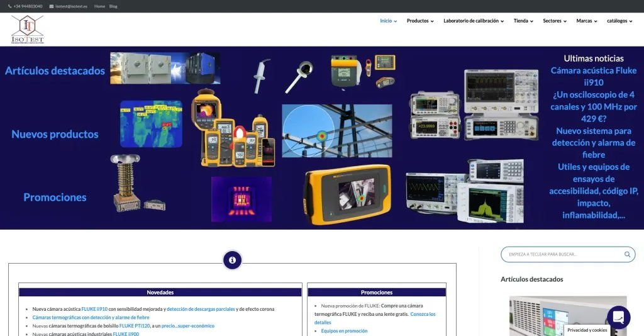Open Cámara acústica Fluke ii910 news
Image resolution: width=644 pixels, height=336 pixels.
[x=593, y=77]
